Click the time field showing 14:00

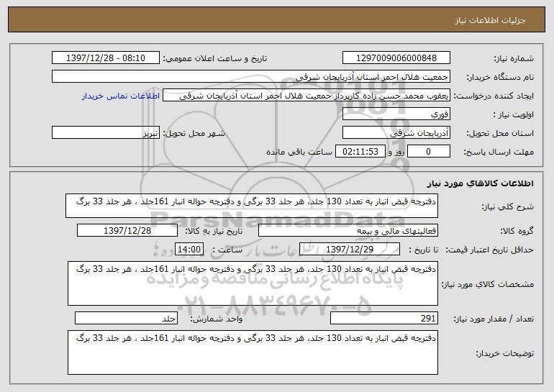point(189,250)
